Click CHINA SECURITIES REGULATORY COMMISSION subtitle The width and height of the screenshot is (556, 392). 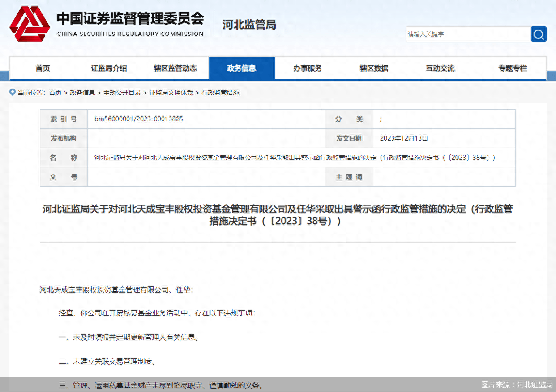click(130, 34)
